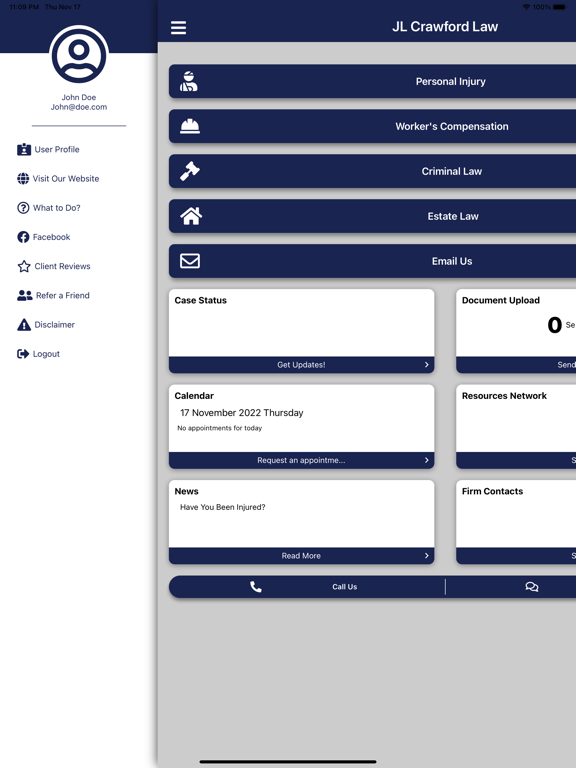
Task: Click the Logout arrow icon
Action: 23,354
